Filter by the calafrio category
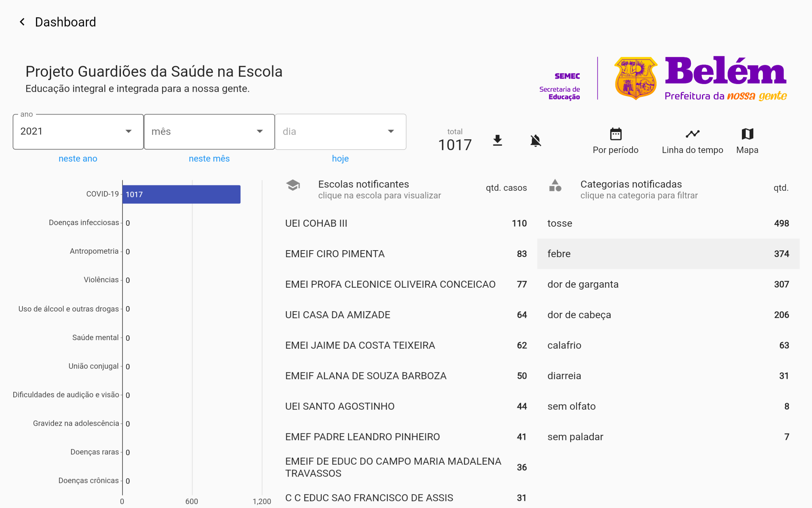The width and height of the screenshot is (812, 508). (x=668, y=345)
